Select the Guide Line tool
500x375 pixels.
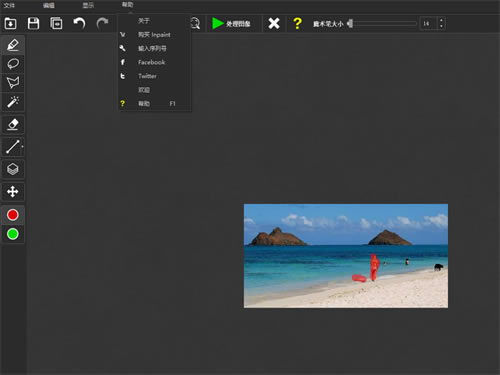point(13,147)
